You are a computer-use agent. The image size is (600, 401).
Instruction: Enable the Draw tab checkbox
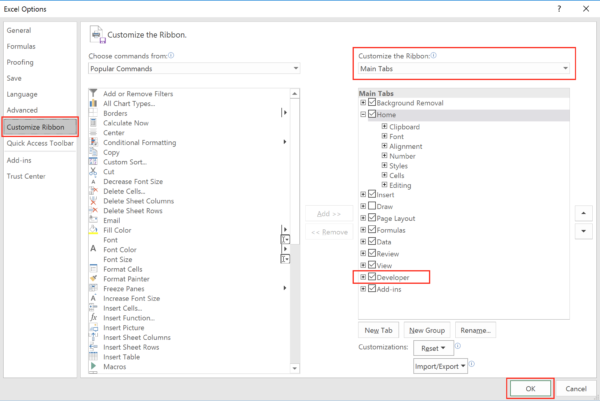click(x=372, y=206)
